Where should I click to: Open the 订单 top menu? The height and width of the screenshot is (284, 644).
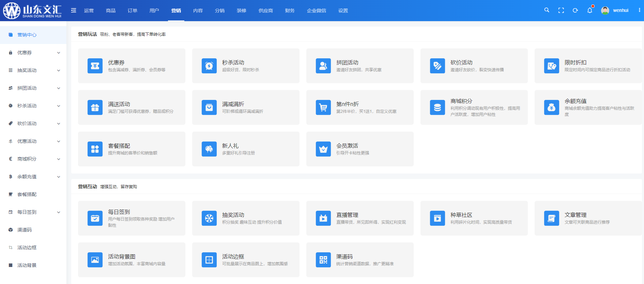click(x=133, y=11)
